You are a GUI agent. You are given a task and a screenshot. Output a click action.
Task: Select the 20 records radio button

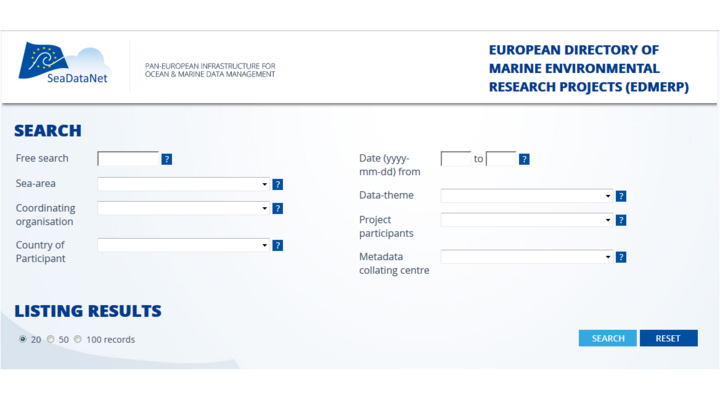22,339
